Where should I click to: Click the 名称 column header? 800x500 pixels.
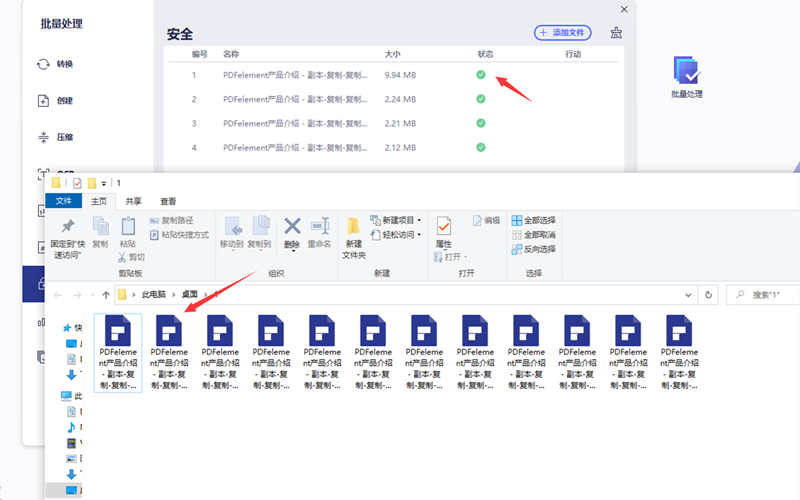(231, 54)
